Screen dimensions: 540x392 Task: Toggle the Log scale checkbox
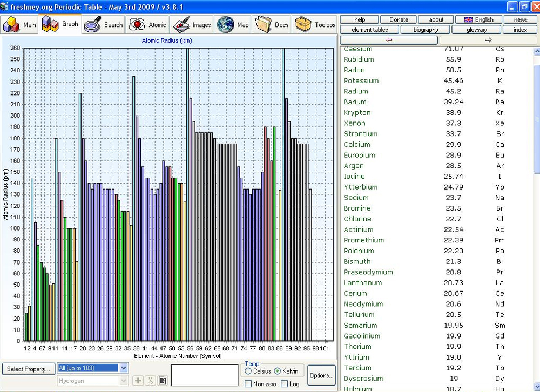coord(285,384)
